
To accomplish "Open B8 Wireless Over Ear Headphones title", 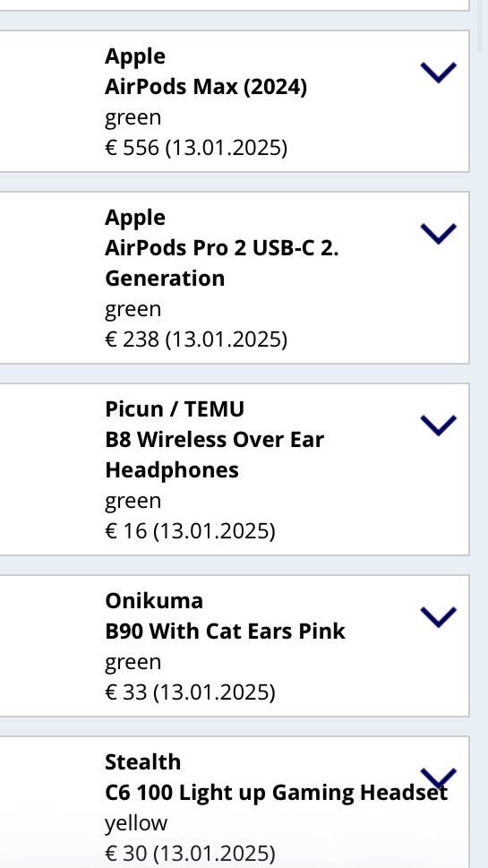I will 215,454.
